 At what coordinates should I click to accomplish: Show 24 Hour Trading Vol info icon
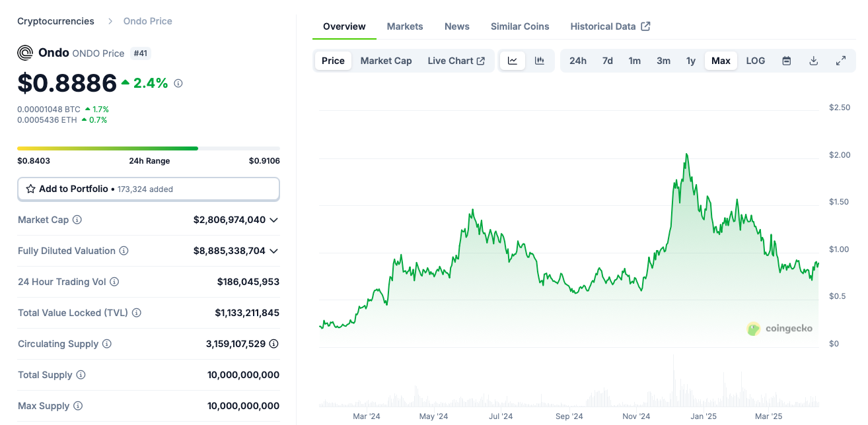coord(114,282)
